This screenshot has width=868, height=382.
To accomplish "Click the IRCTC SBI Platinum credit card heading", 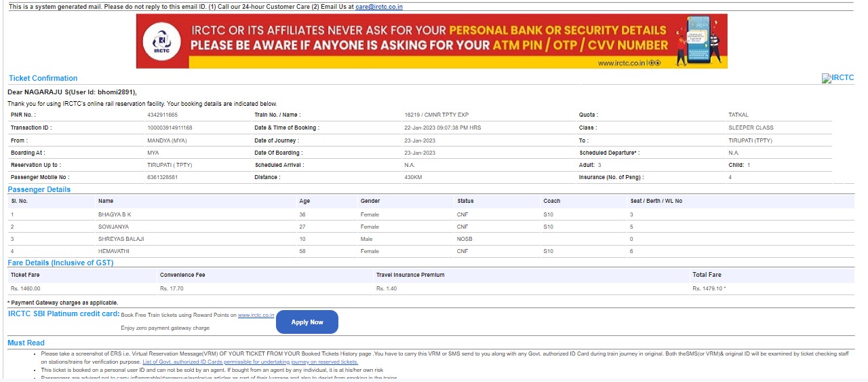I will 64,313.
